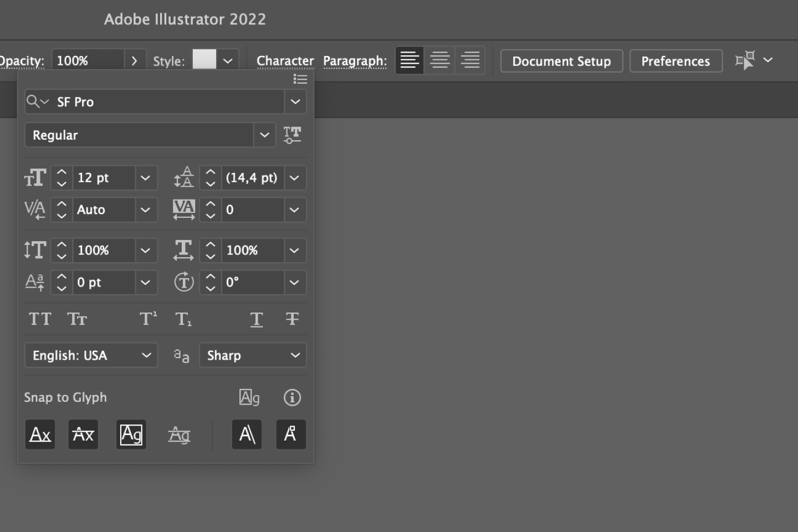Open the leading 14,4 pt dropdown

pos(294,178)
